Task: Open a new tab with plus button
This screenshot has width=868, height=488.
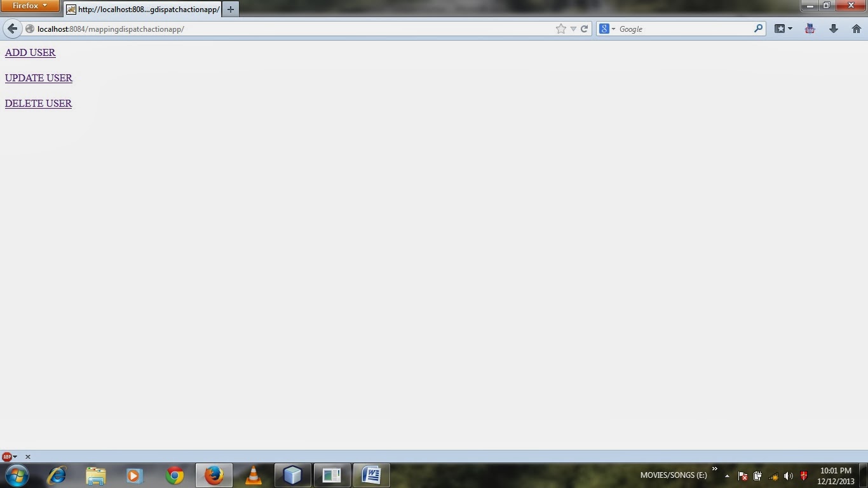Action: [x=231, y=10]
